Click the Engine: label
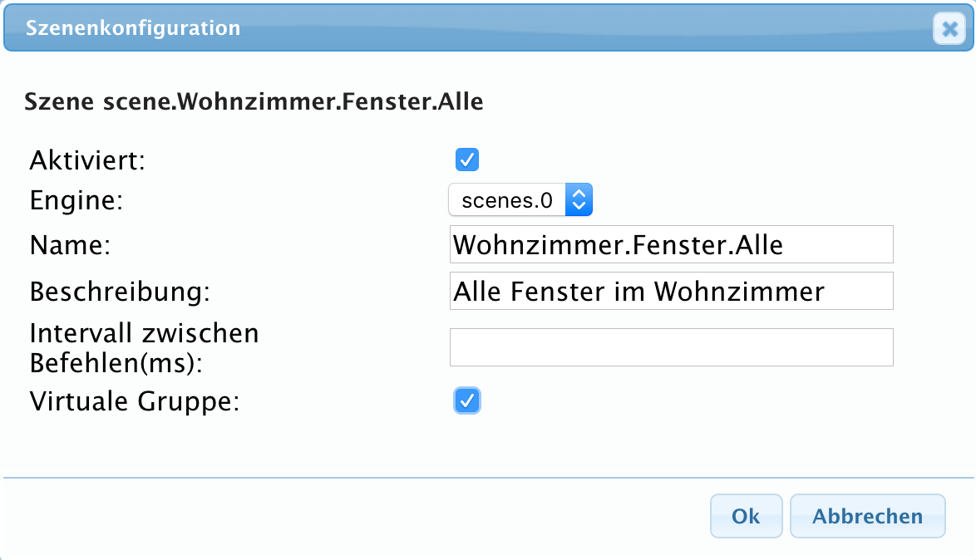 pos(76,200)
